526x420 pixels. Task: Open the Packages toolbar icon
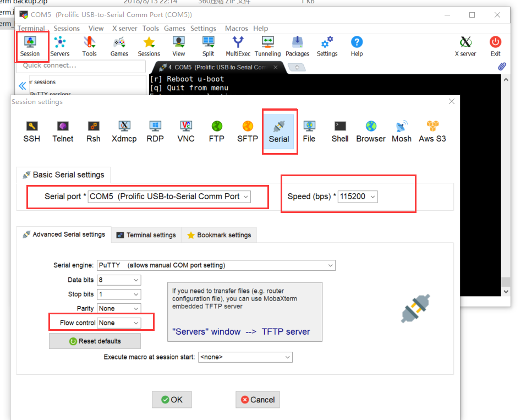(x=297, y=46)
